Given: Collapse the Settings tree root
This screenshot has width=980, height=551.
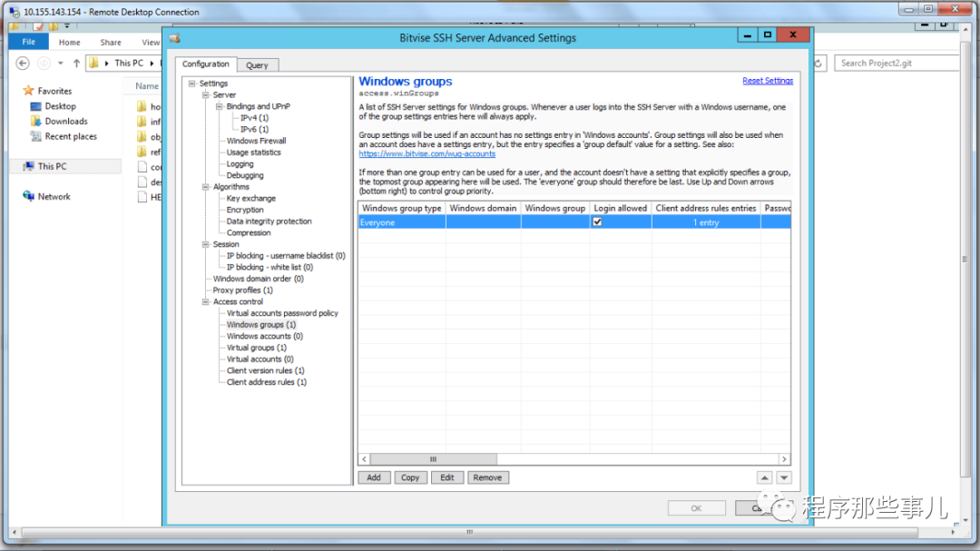Looking at the screenshot, I should point(192,84).
